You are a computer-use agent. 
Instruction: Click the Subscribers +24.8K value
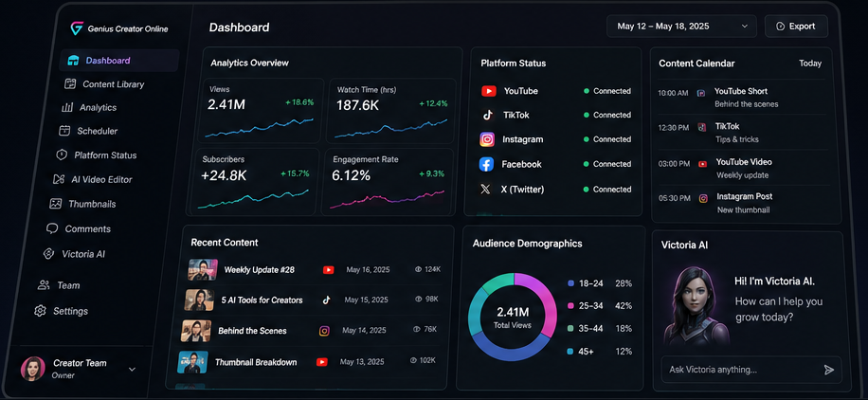click(224, 175)
